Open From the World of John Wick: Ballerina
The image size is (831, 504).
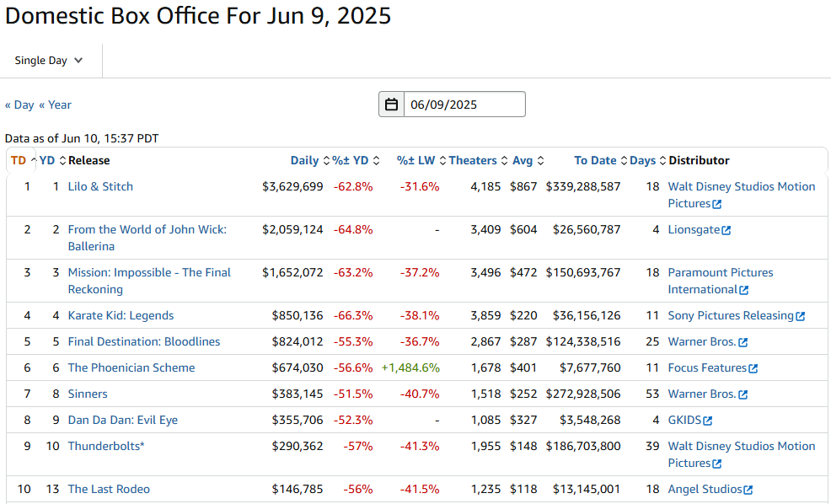(x=147, y=238)
